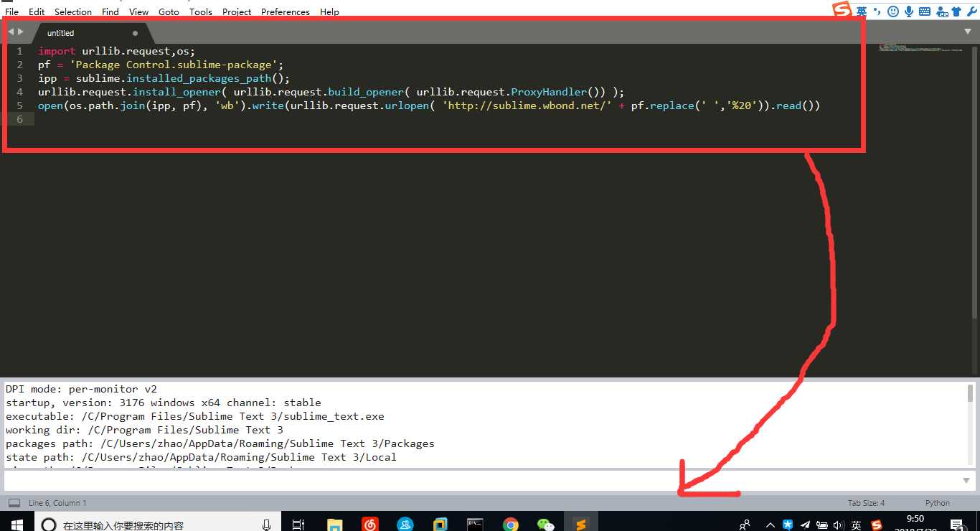Viewport: 980px width, 531px height.
Task: Open the Goto menu
Action: (169, 11)
